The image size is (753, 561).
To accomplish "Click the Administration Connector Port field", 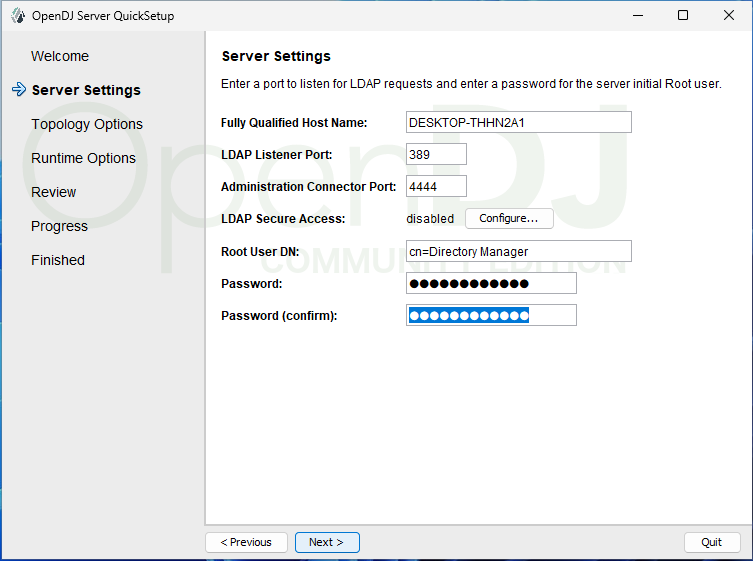I will [437, 186].
